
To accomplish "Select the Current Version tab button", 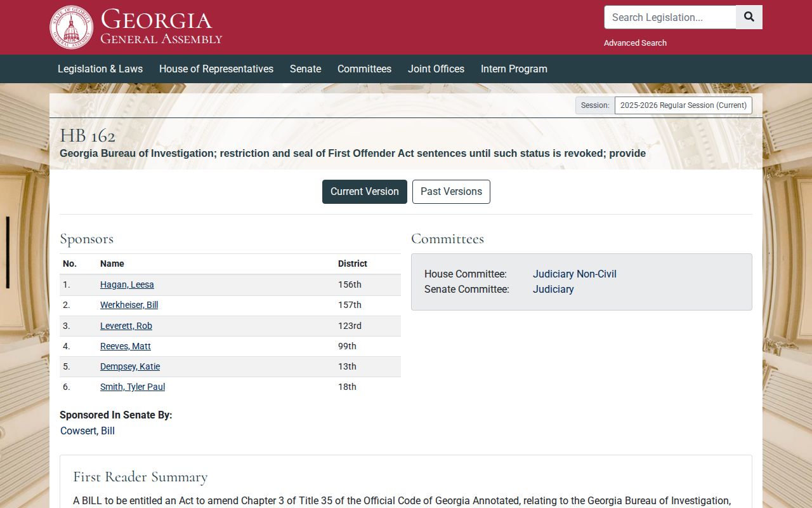I will [x=365, y=192].
